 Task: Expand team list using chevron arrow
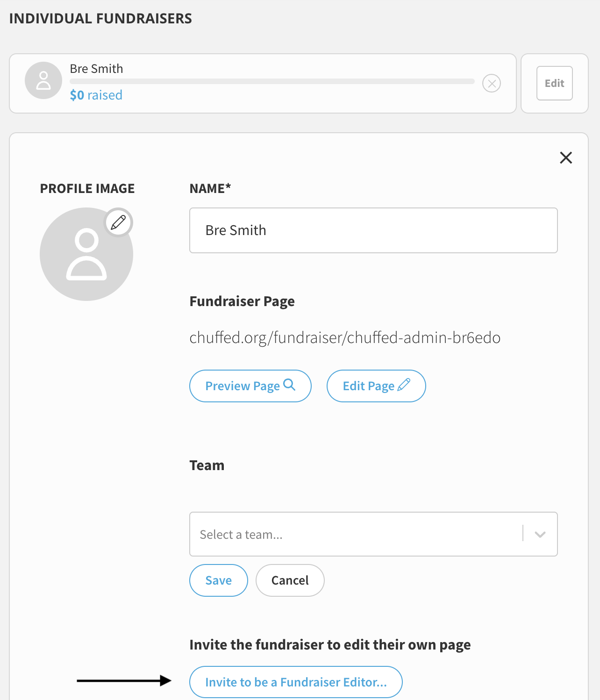tap(540, 534)
